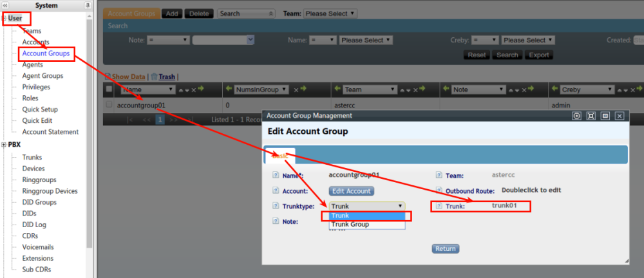This screenshot has width=644, height=278.
Task: Open the Trunktype dropdown in the dialog
Action: pos(367,206)
